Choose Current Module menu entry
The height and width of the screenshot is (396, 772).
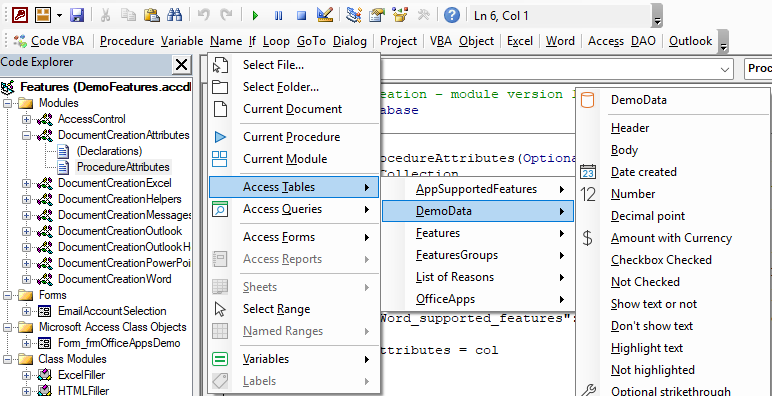[294, 159]
